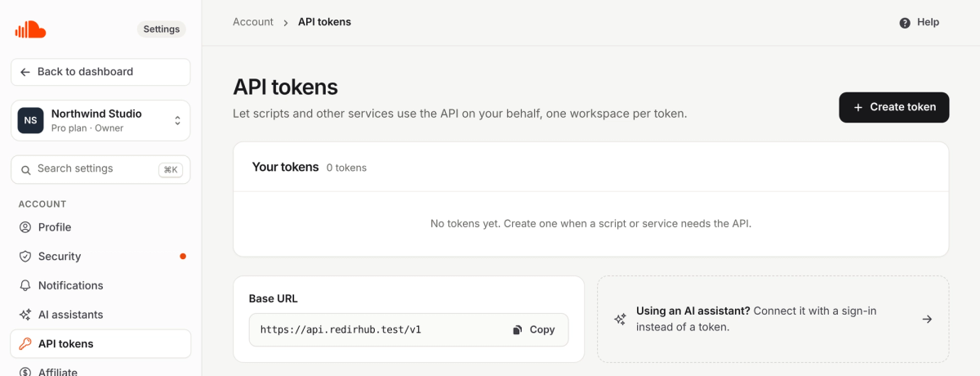
Task: Click the breadcrumb chevron separator
Action: click(286, 23)
